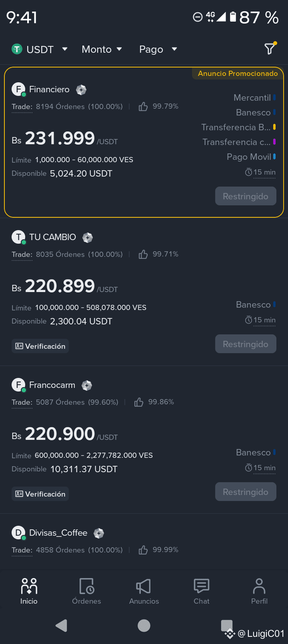
Task: Open the Perfil person icon
Action: (x=259, y=586)
